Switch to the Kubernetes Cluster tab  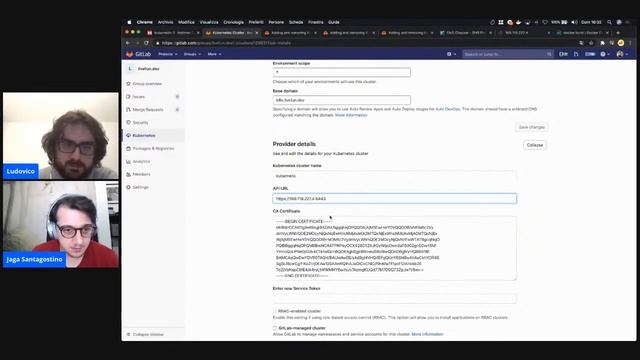pos(231,33)
